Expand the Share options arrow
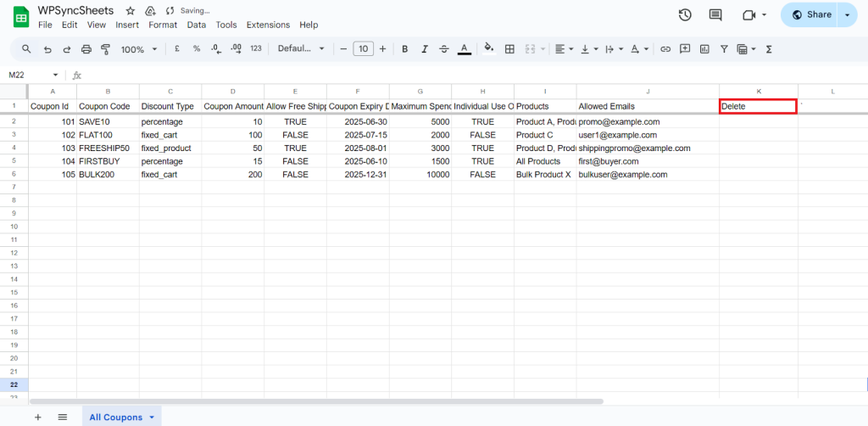The image size is (868, 426). coord(847,15)
